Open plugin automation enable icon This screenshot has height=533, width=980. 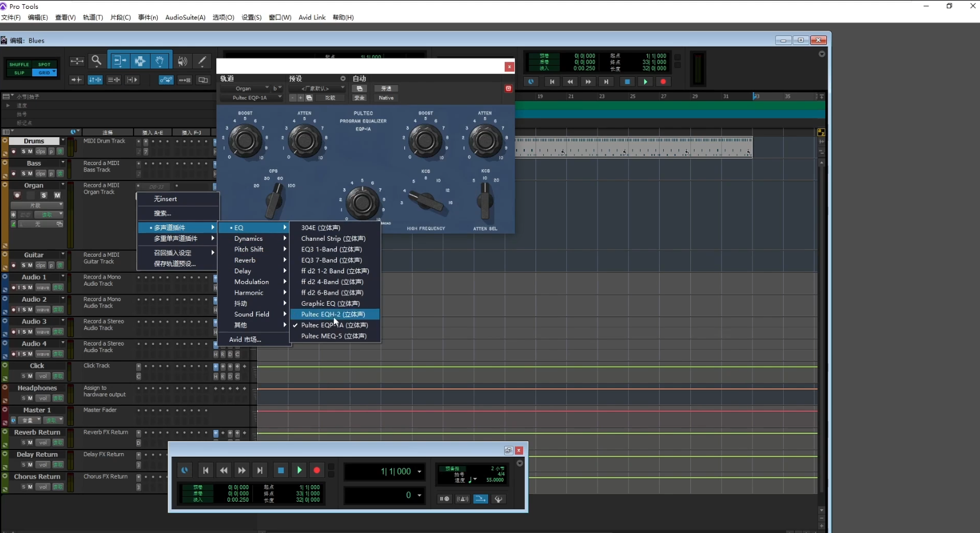pyautogui.click(x=359, y=88)
